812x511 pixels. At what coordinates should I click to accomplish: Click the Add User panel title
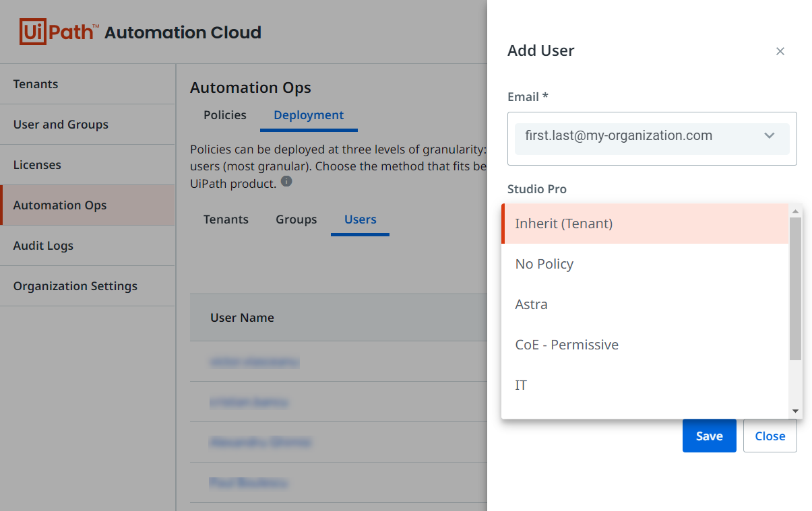point(540,50)
